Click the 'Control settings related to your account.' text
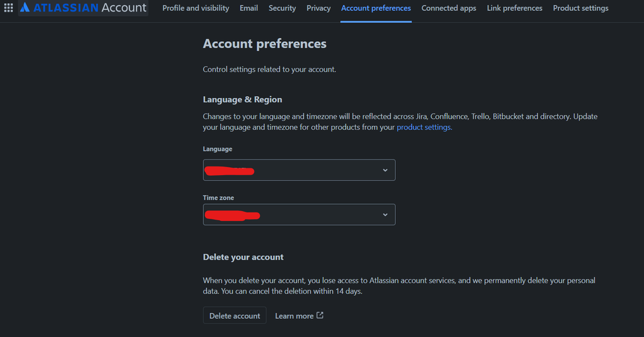644x337 pixels. 269,70
